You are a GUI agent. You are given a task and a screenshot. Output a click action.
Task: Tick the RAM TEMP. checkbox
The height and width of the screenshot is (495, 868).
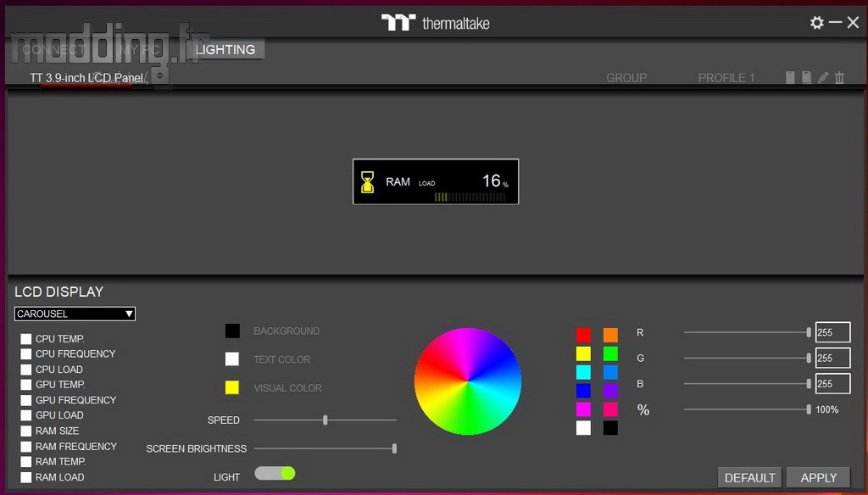(26, 462)
